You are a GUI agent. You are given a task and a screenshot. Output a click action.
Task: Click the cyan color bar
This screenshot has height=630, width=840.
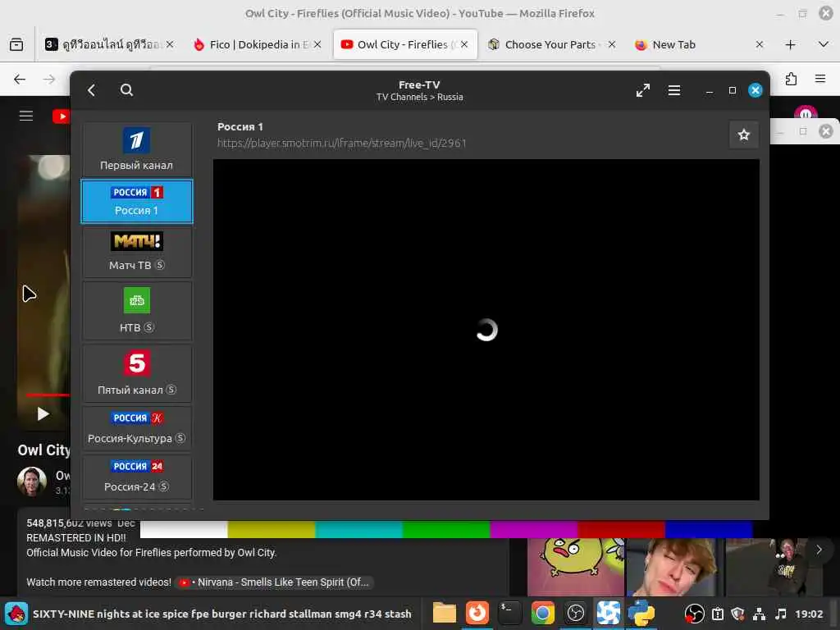tap(358, 529)
